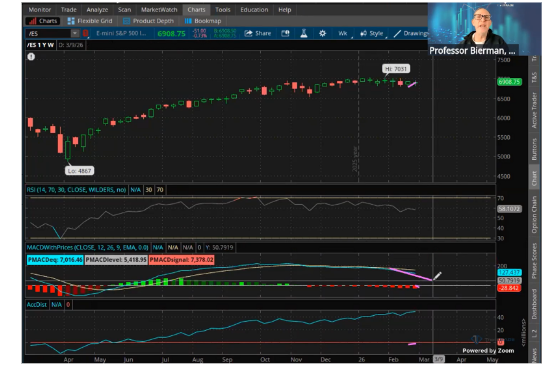
Task: Open the Option Chain side panel
Action: coord(534,215)
